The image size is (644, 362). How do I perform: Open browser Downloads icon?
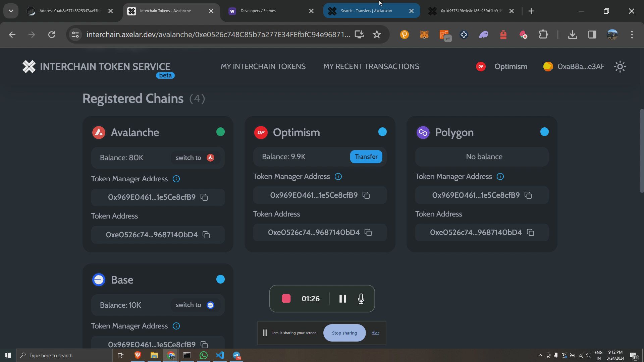(x=573, y=35)
